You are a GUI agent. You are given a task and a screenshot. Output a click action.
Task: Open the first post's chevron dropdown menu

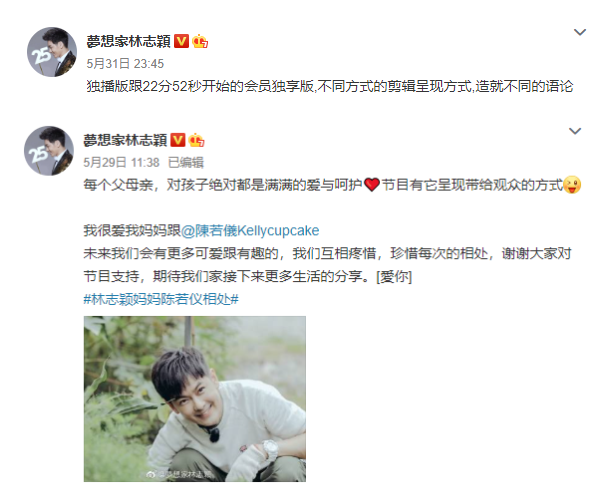pos(579,32)
